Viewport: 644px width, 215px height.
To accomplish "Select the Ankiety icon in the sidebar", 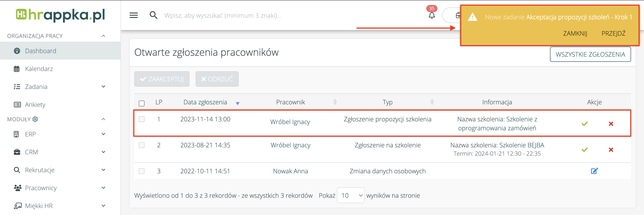I will [x=17, y=104].
